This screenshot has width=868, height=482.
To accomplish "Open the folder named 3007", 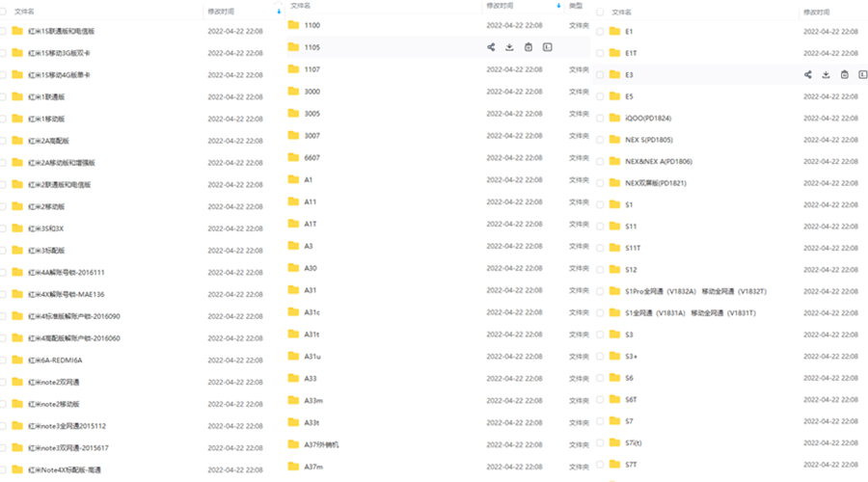I will [312, 136].
